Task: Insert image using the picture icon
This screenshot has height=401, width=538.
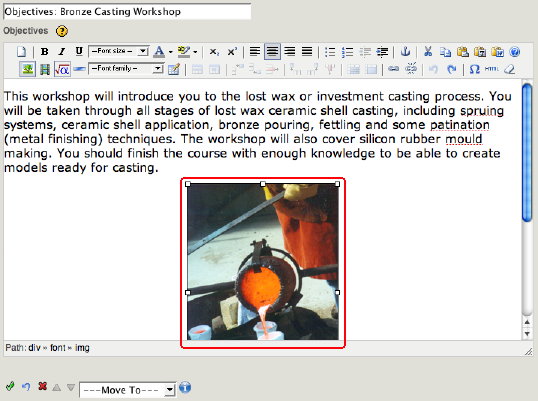Action: click(27, 69)
